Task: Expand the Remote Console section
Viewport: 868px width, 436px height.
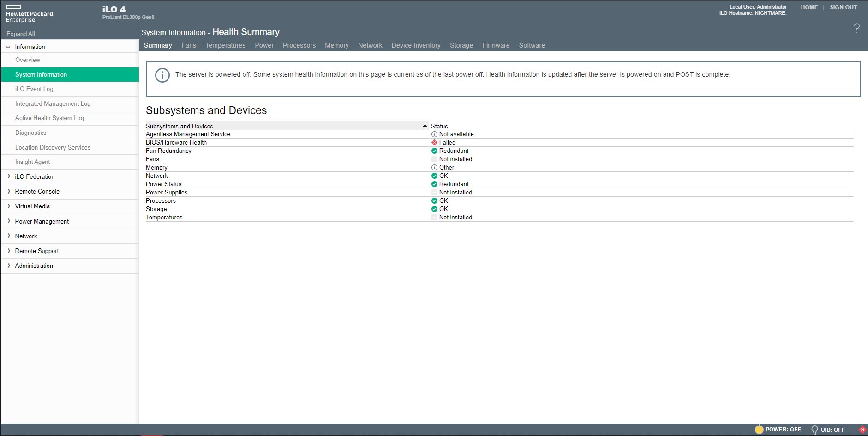Action: click(x=9, y=191)
